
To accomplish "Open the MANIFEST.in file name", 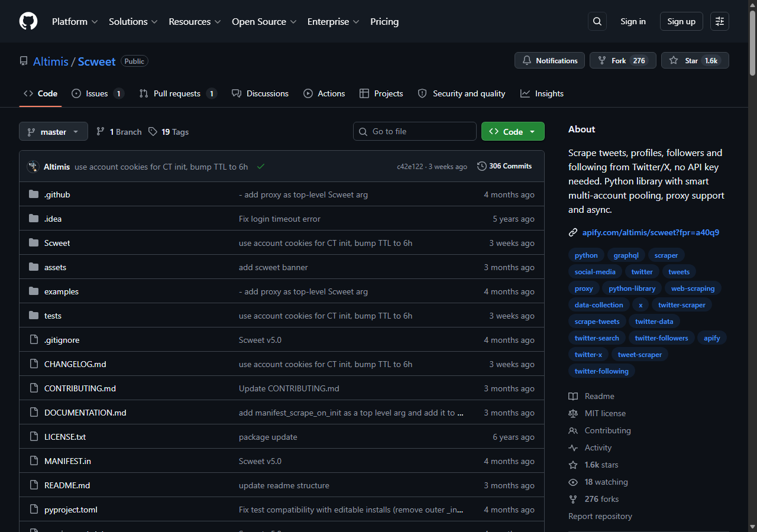I will [x=67, y=461].
